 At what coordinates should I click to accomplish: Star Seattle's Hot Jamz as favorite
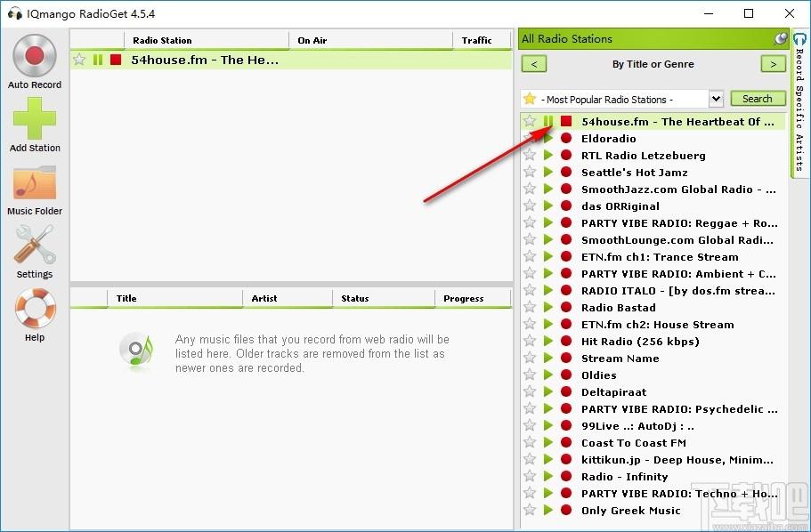530,172
